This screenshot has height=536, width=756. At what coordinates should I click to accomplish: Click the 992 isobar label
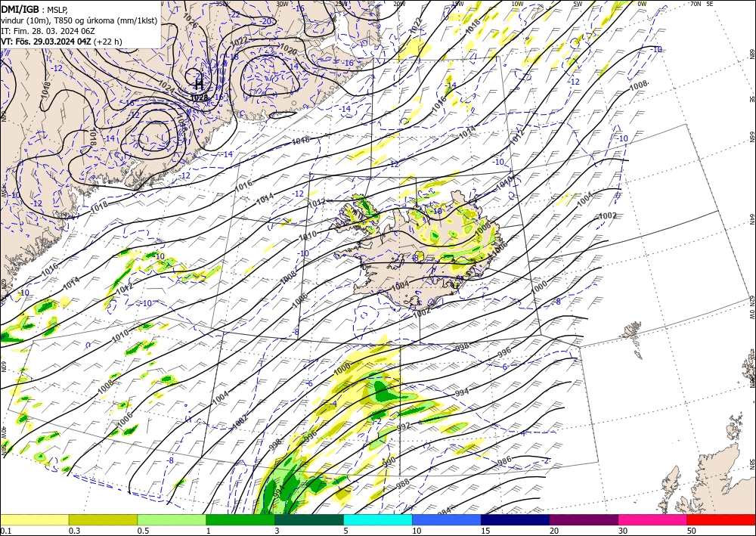(x=403, y=426)
